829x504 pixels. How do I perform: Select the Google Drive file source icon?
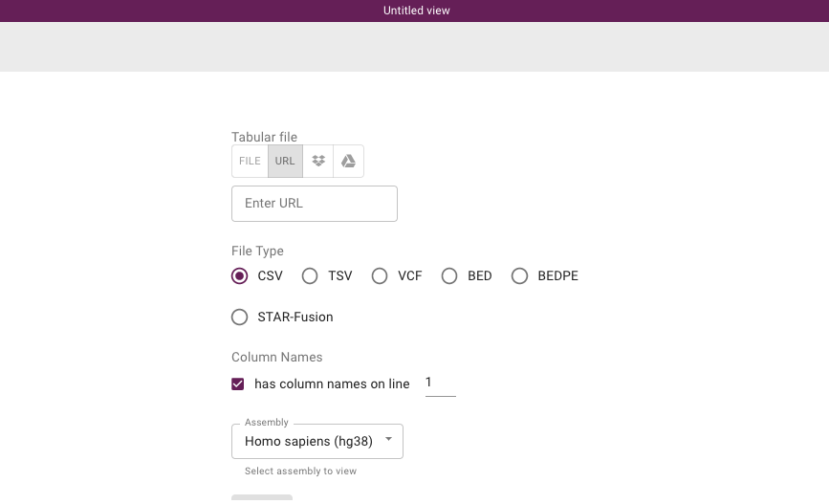(x=348, y=161)
